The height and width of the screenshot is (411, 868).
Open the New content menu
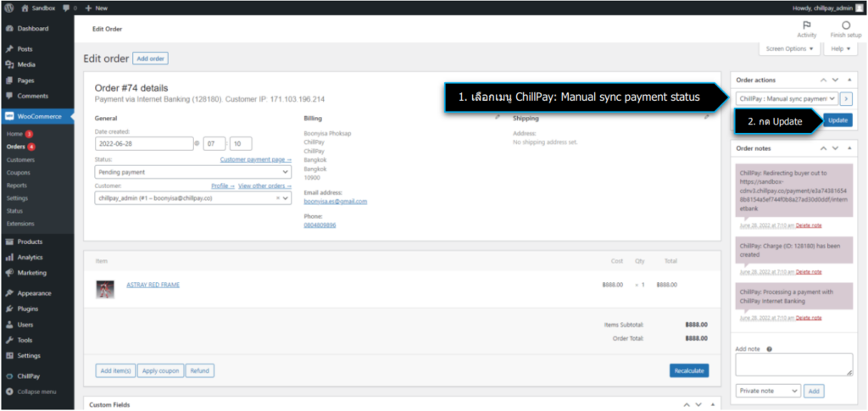click(97, 8)
